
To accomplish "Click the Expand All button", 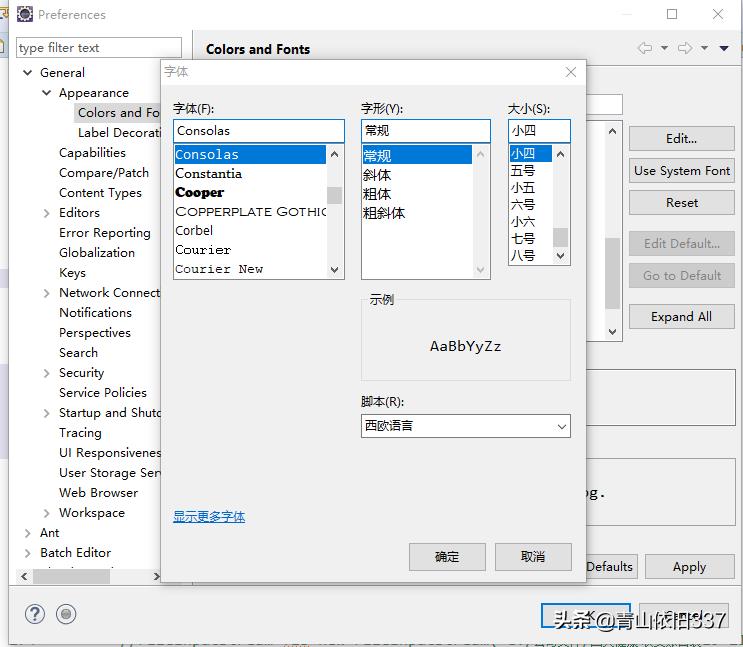I will pos(682,317).
